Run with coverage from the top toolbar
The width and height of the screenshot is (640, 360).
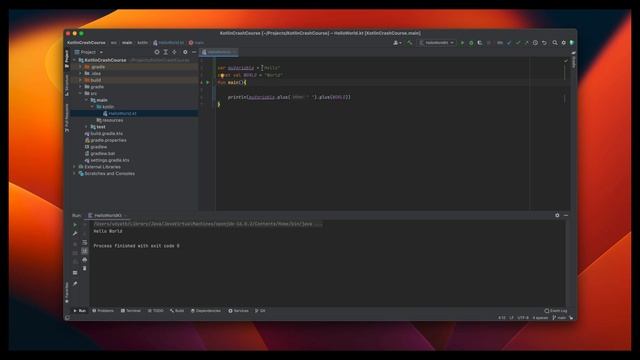[x=480, y=42]
